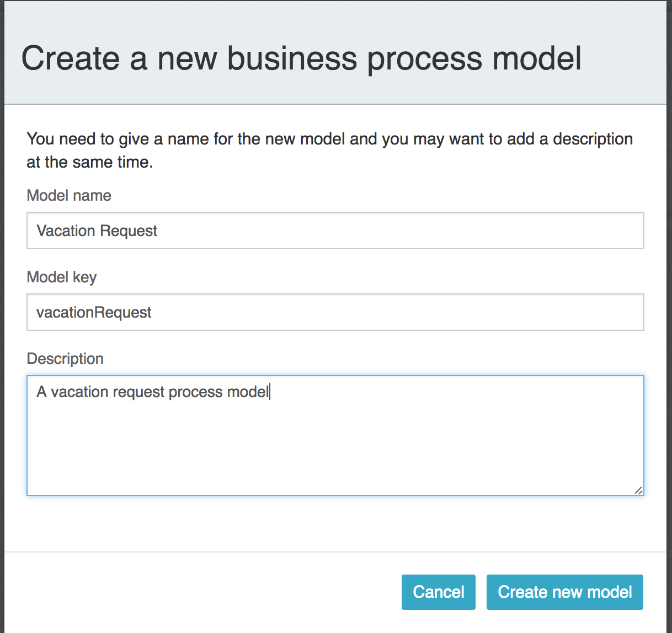Click the Create new model button
Image resolution: width=672 pixels, height=633 pixels.
tap(564, 592)
